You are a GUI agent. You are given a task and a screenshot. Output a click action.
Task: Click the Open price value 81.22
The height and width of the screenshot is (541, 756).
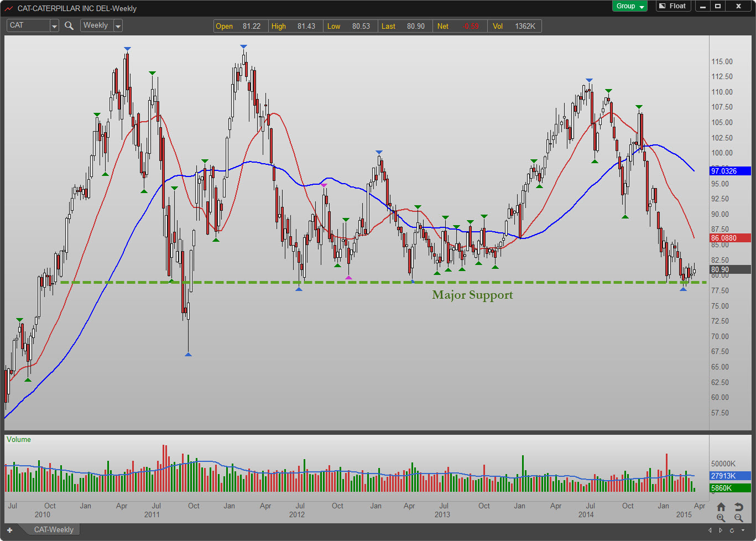[252, 26]
